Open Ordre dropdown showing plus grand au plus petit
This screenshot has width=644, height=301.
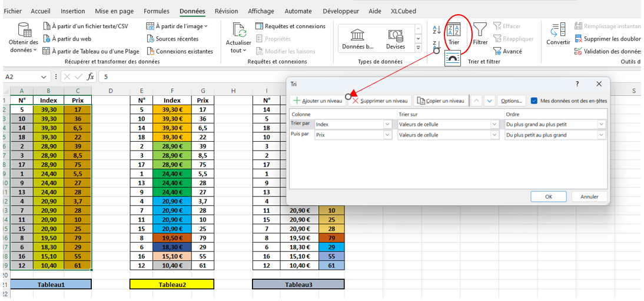click(602, 124)
